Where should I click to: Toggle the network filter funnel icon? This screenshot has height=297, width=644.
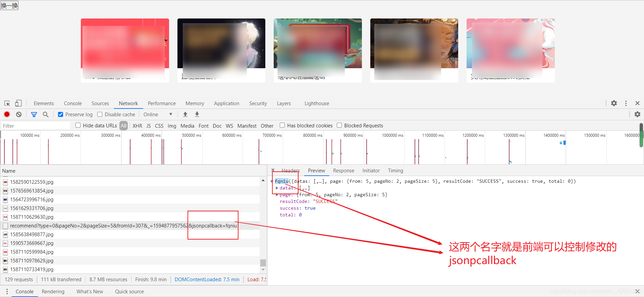(x=34, y=115)
